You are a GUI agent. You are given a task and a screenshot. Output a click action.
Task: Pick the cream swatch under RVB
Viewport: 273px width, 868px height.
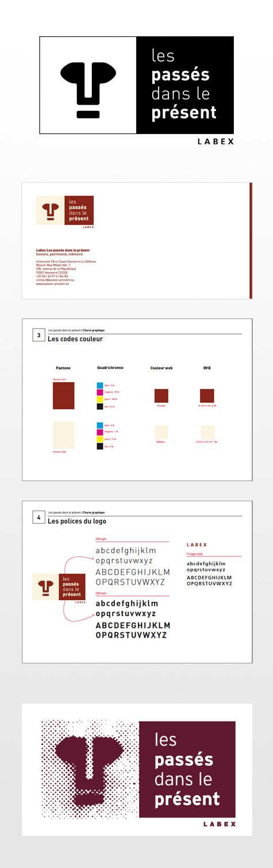207,432
